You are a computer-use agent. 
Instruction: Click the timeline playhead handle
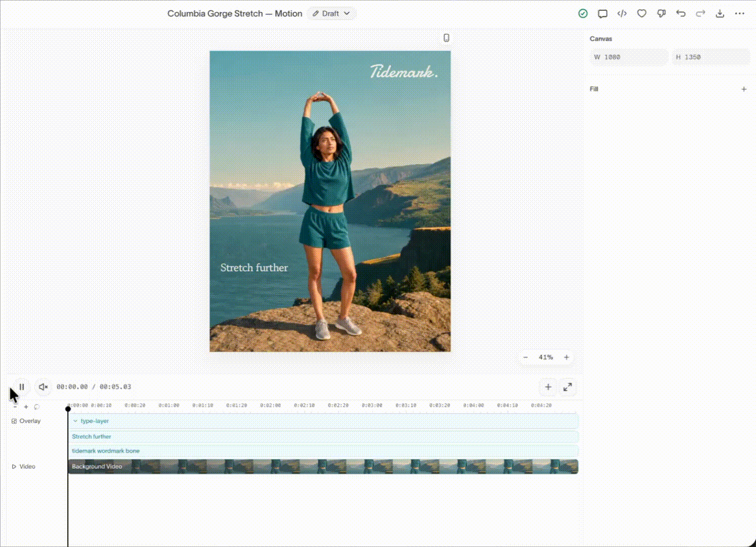point(68,409)
